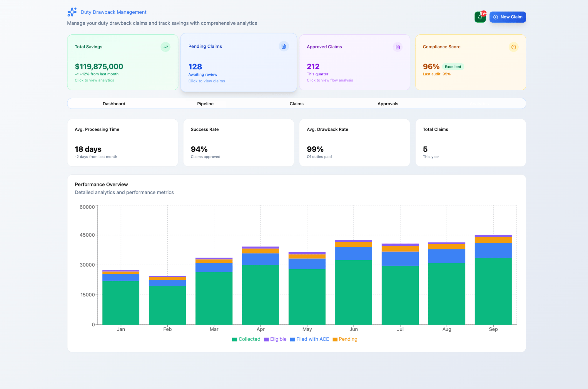588x389 pixels.
Task: Select the Claims tab
Action: tap(296, 103)
